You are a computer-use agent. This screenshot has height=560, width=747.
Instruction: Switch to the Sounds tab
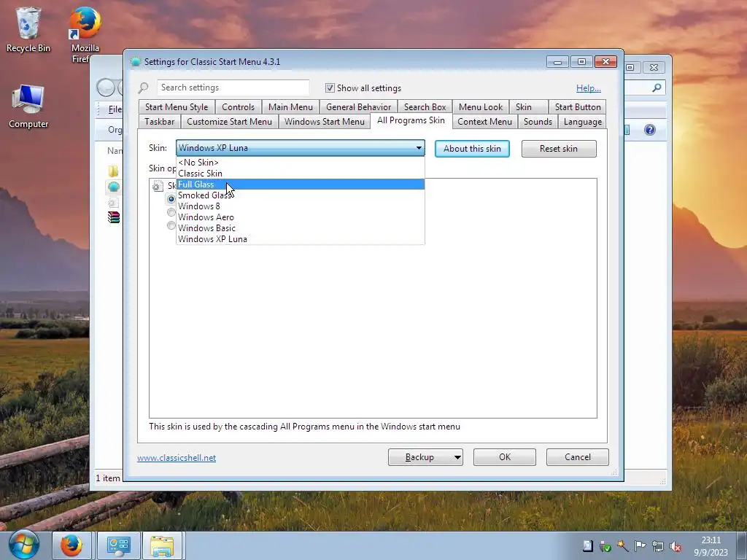point(538,122)
